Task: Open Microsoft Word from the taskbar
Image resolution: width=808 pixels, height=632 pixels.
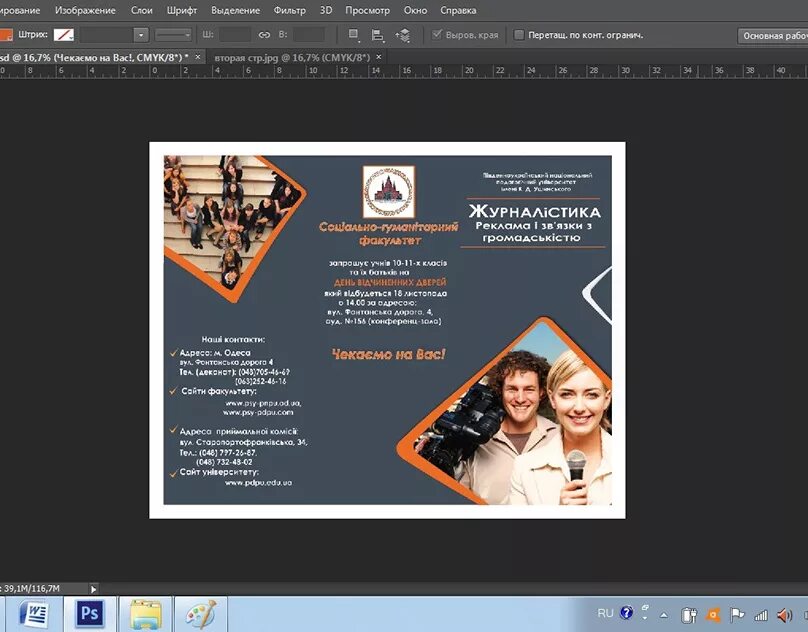Action: tap(34, 614)
